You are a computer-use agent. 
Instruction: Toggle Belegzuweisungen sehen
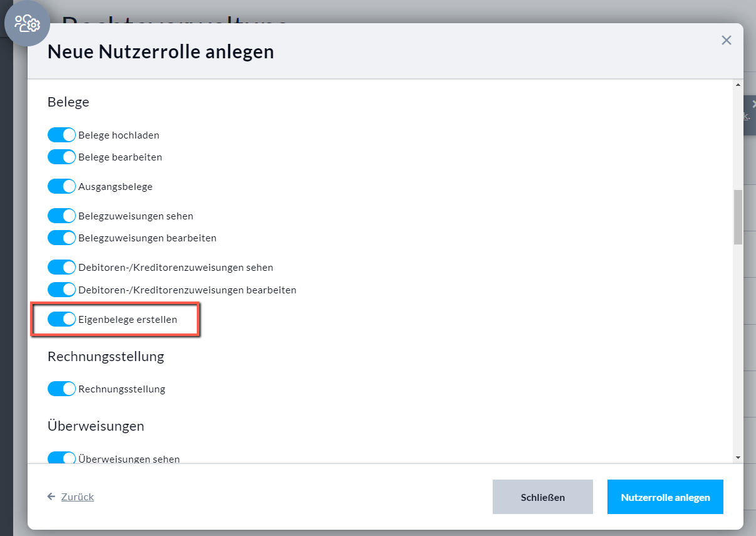(61, 215)
